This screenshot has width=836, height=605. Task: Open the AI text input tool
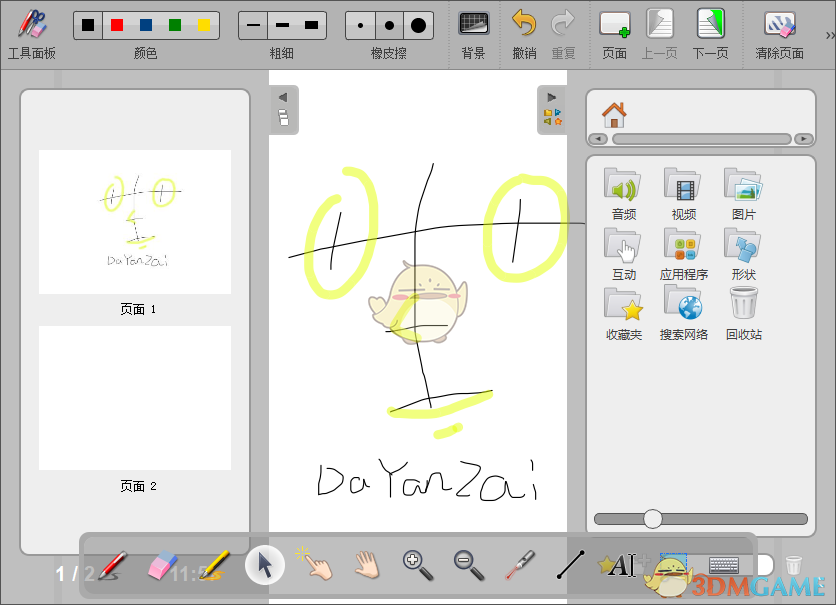620,565
